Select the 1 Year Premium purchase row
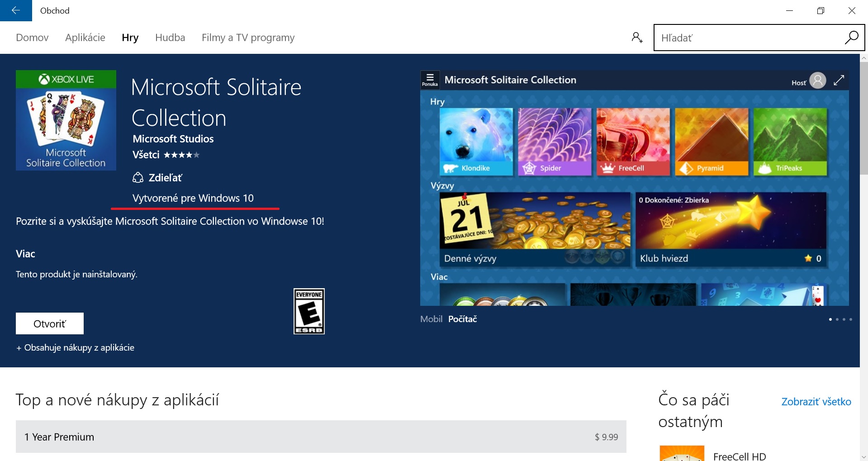 [321, 437]
